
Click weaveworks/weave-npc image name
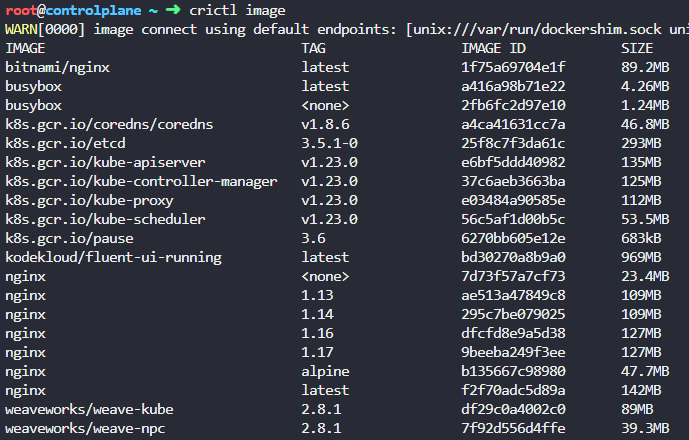click(85, 428)
